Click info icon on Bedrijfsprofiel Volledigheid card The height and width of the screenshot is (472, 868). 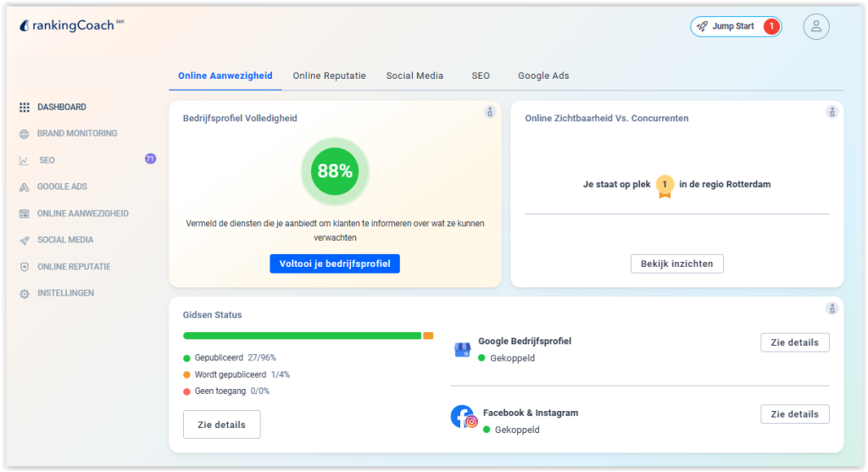pyautogui.click(x=489, y=112)
